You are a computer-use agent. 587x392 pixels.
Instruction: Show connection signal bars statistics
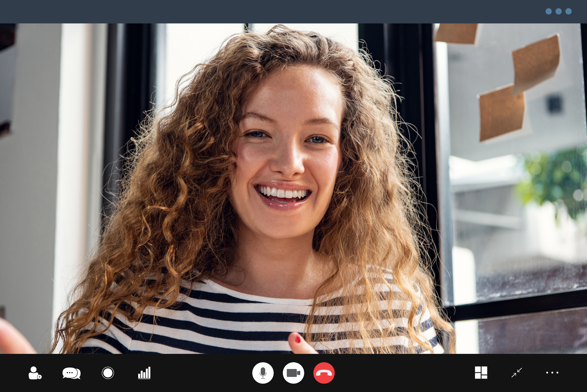click(144, 373)
